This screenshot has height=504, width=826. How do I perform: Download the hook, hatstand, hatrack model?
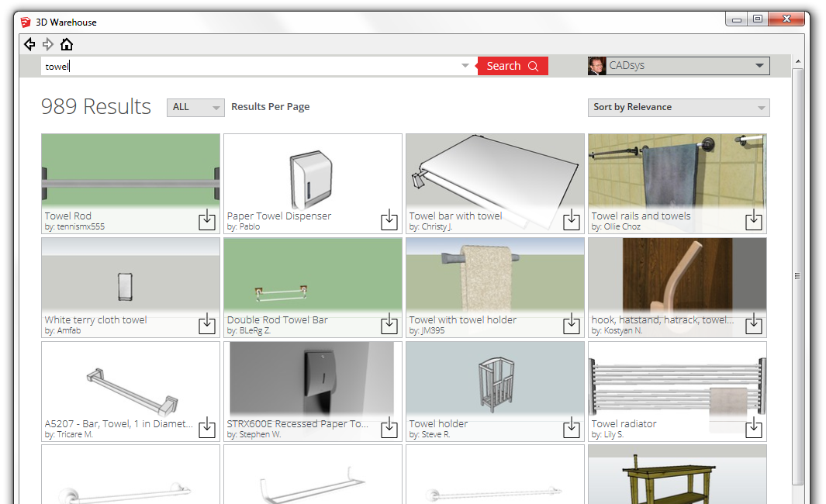click(754, 323)
